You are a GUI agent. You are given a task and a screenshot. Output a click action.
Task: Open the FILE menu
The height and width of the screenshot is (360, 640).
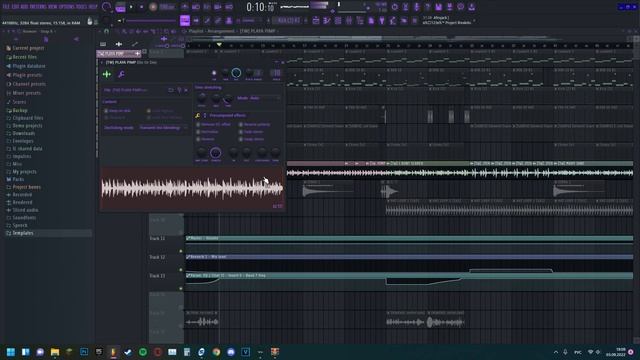click(7, 7)
